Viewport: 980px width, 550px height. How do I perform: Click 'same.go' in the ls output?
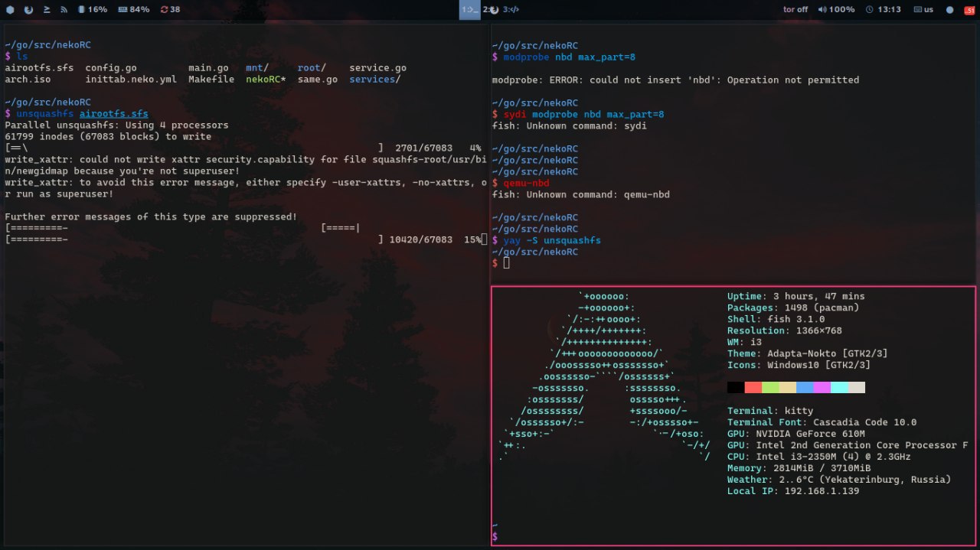click(318, 80)
